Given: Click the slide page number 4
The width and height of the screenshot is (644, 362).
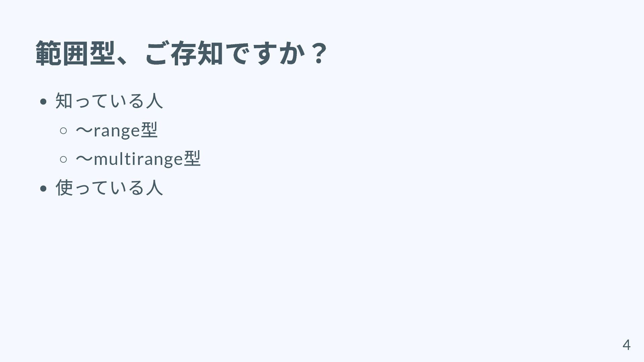Looking at the screenshot, I should 626,345.
